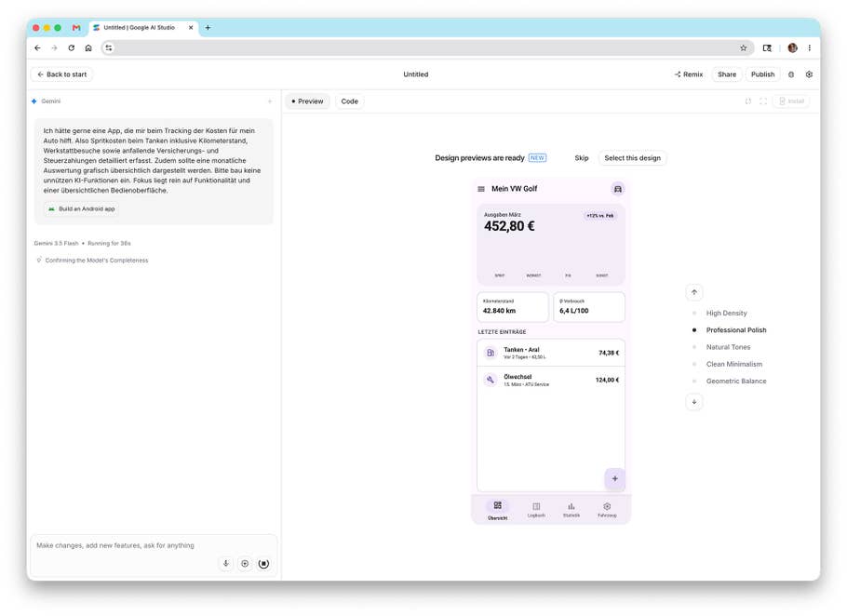Open the Chrome profile avatar
The height and width of the screenshot is (616, 847).
792,48
